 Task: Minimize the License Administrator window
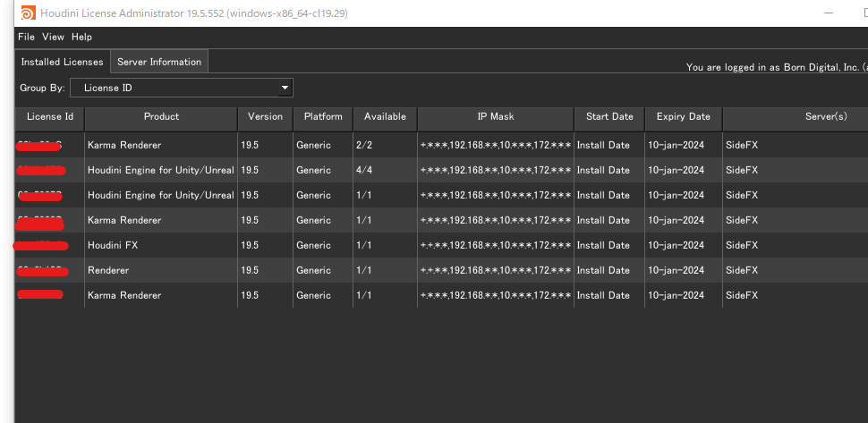[x=828, y=13]
